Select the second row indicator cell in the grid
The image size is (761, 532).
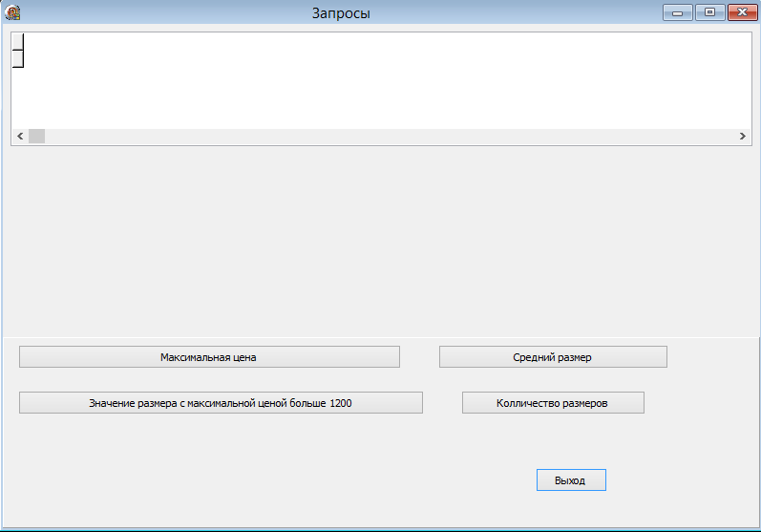click(x=17, y=58)
